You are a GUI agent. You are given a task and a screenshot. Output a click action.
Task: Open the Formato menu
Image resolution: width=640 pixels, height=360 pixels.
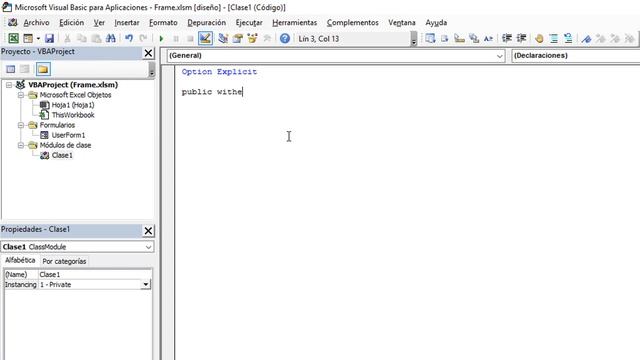pyautogui.click(x=163, y=22)
